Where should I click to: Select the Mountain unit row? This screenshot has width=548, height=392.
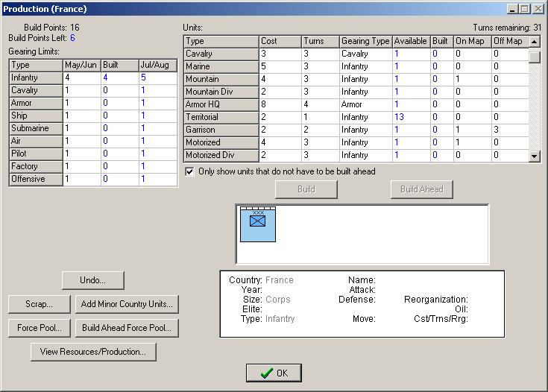tap(356, 79)
